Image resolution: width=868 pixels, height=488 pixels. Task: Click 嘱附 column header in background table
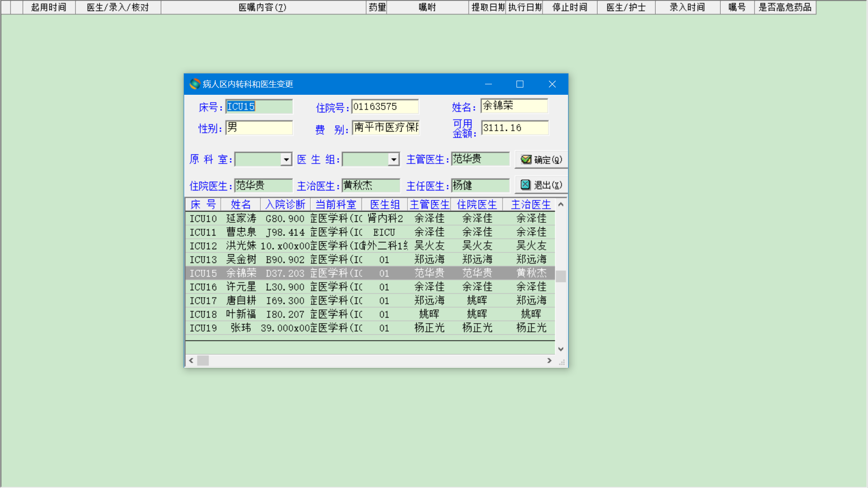(x=428, y=7)
